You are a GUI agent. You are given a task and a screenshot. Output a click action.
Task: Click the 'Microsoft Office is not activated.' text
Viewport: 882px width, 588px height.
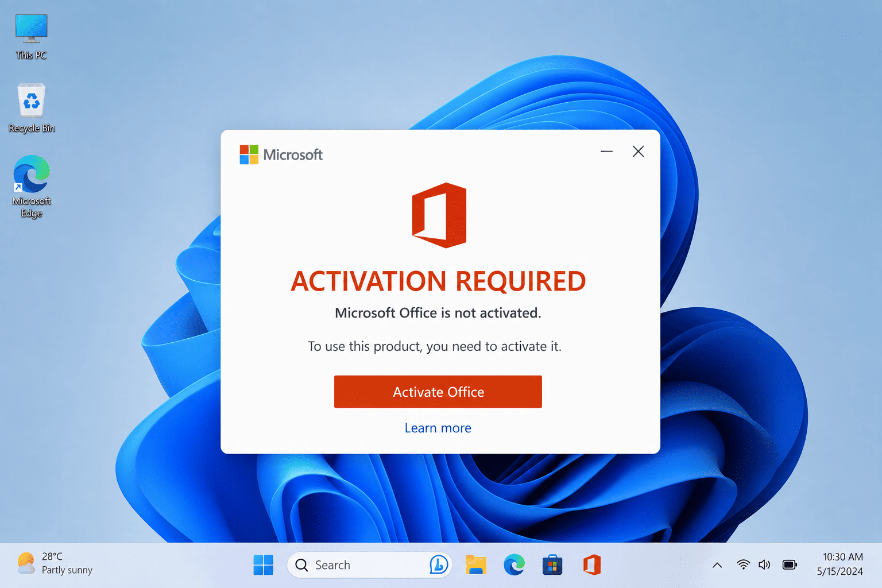pyautogui.click(x=438, y=313)
